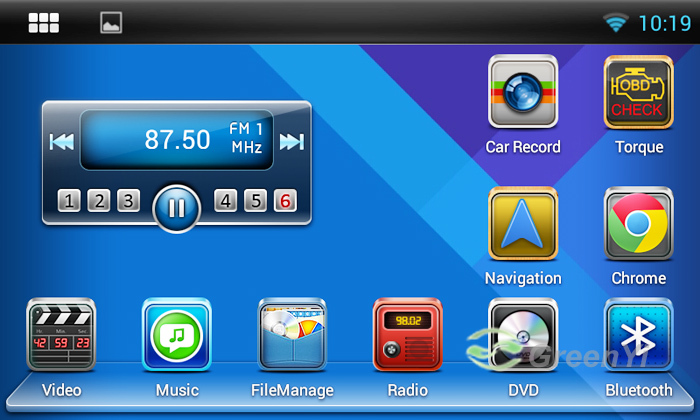Image resolution: width=700 pixels, height=420 pixels.
Task: Open Bluetooth app
Action: [638, 335]
